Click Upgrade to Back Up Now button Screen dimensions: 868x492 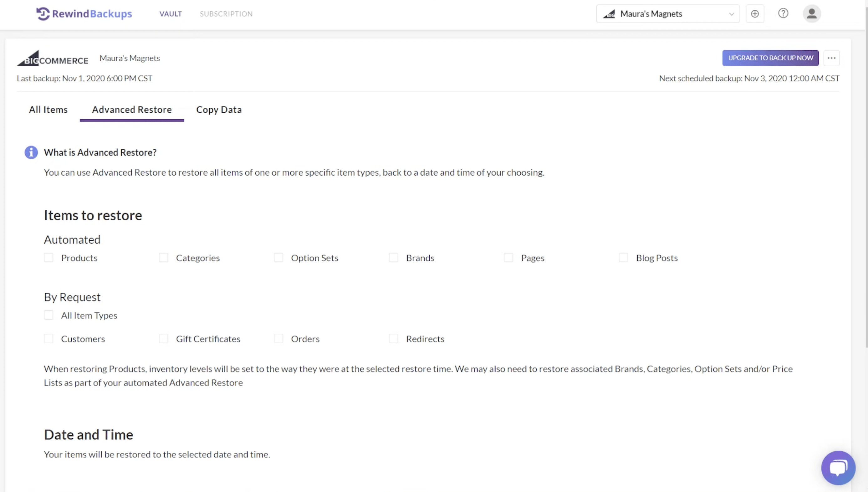(770, 58)
